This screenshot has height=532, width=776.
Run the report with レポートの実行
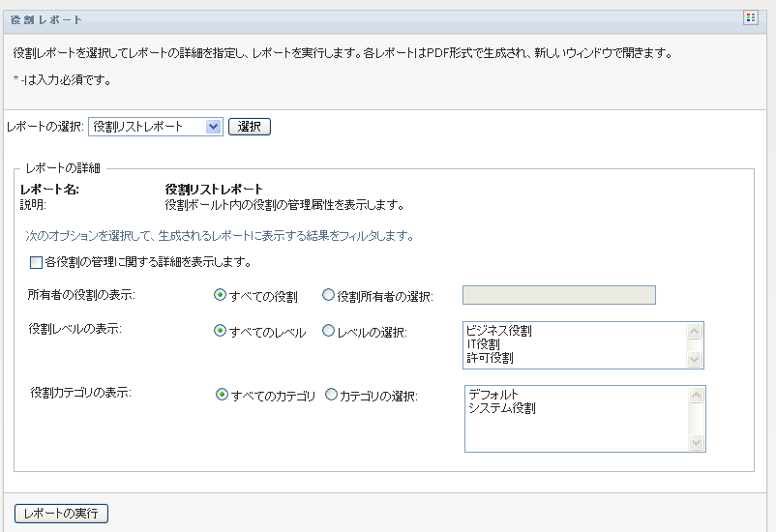pos(61,513)
